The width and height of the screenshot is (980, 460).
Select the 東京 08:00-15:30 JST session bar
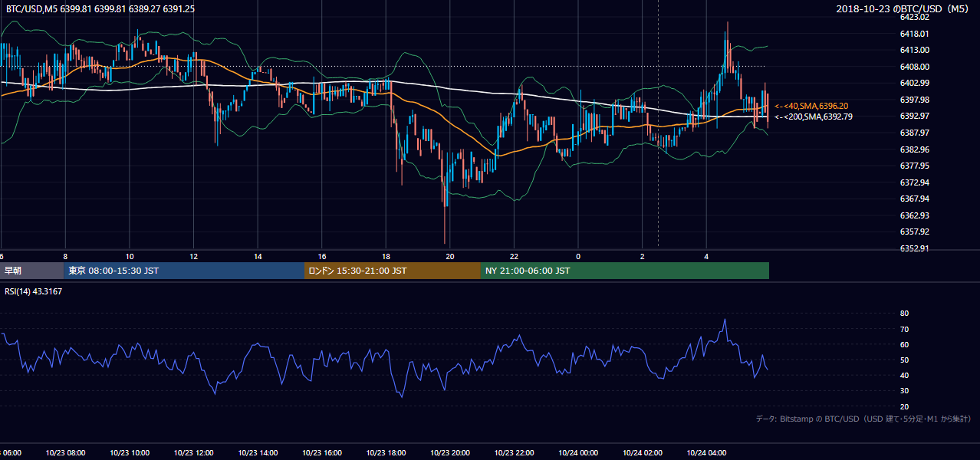184,271
